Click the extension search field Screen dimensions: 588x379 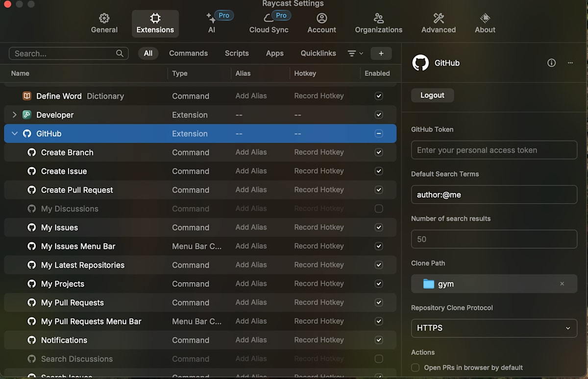coord(69,53)
